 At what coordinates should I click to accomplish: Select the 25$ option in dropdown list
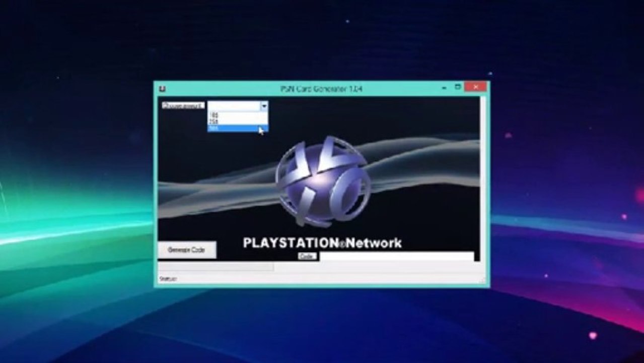(238, 122)
